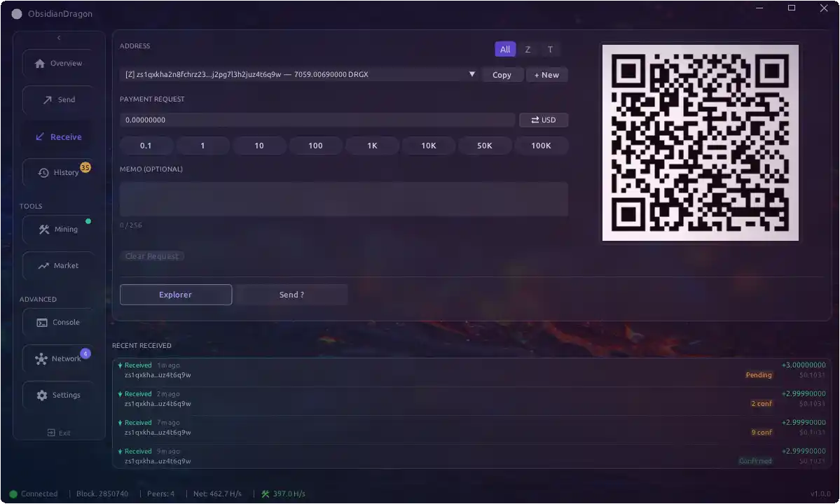This screenshot has height=504, width=840.
Task: Open the Console terminal icon
Action: click(x=42, y=323)
